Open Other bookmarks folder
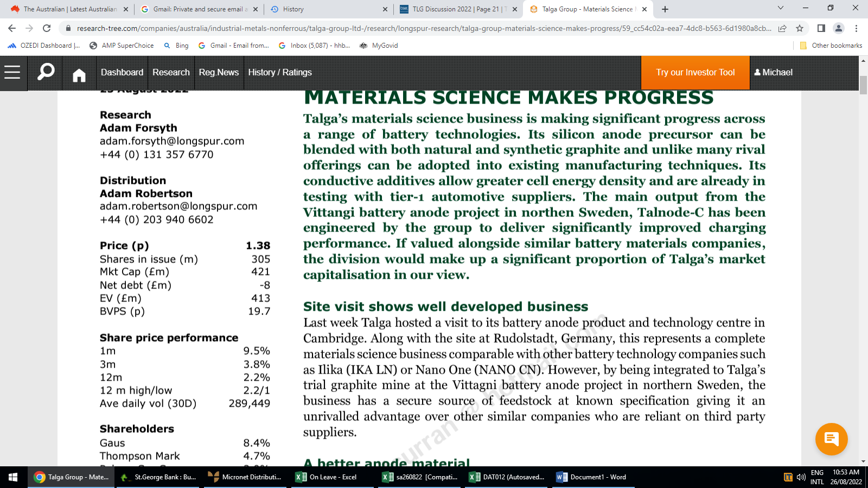This screenshot has width=868, height=488. pyautogui.click(x=831, y=46)
